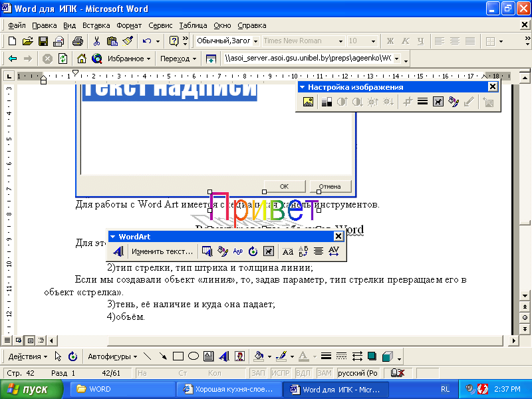Image resolution: width=532 pixels, height=399 pixels.
Task: Center the paragraph text
Action: click(455, 41)
